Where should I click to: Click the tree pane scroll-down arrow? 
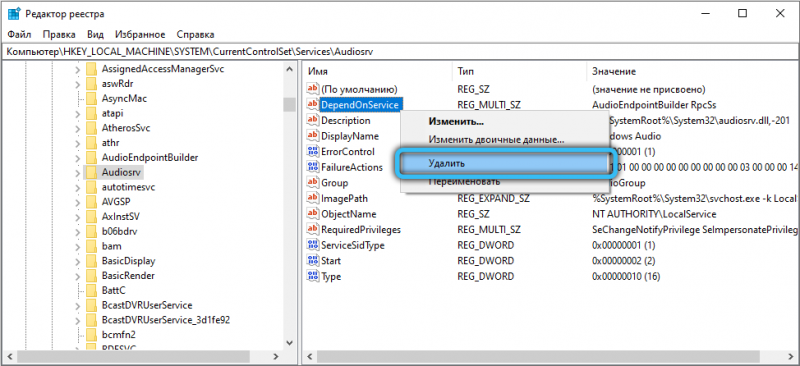pos(289,342)
